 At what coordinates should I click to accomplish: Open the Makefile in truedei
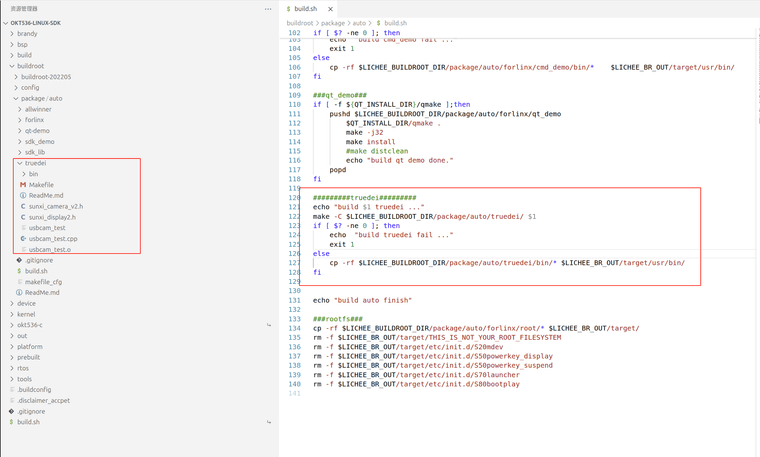coord(37,185)
